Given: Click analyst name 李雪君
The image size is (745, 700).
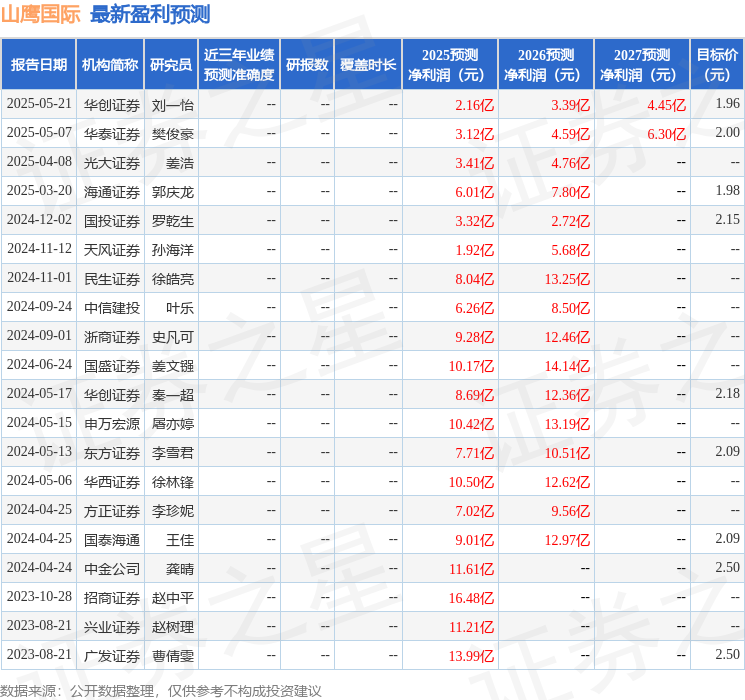Looking at the screenshot, I should (173, 453).
